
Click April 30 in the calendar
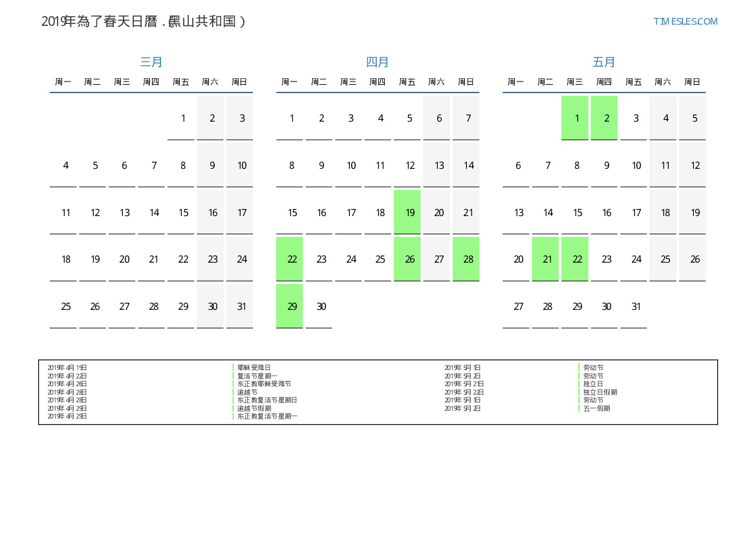[x=319, y=307]
